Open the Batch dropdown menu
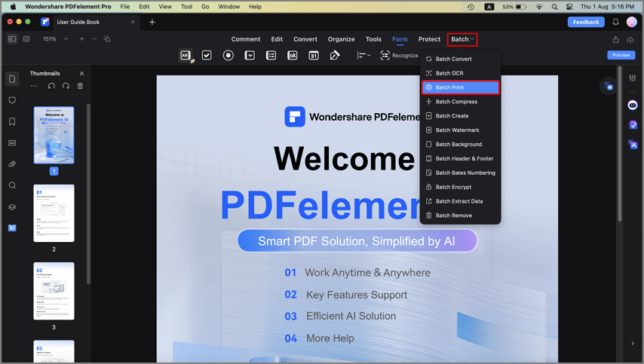Viewport: 644px width, 364px height. tap(462, 39)
